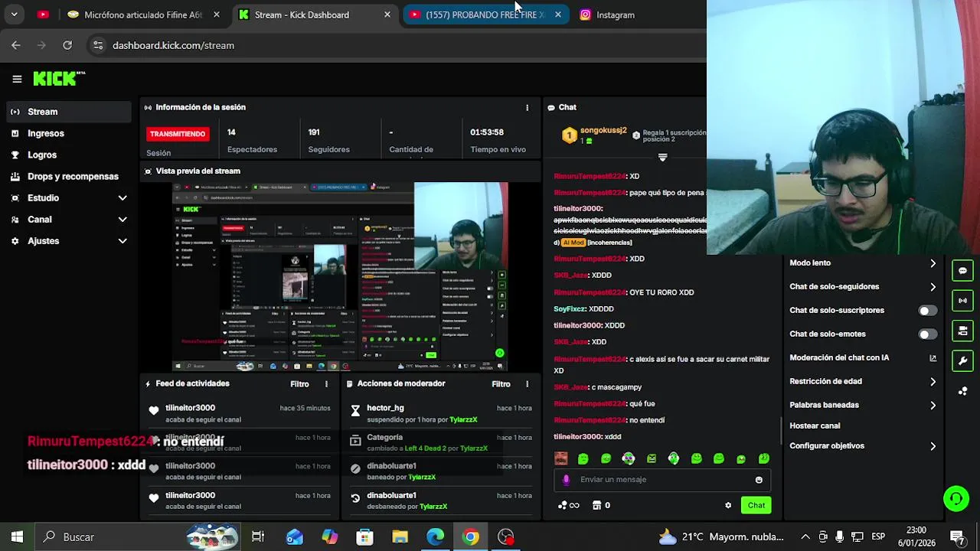This screenshot has width=980, height=551.
Task: Click the purple microphone icon in message box
Action: point(567,480)
